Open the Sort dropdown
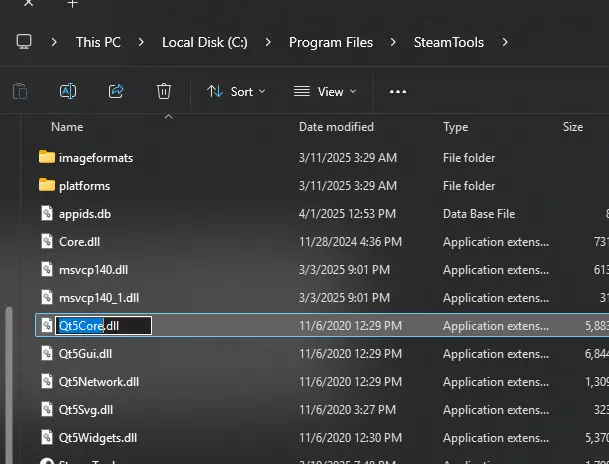 [236, 92]
